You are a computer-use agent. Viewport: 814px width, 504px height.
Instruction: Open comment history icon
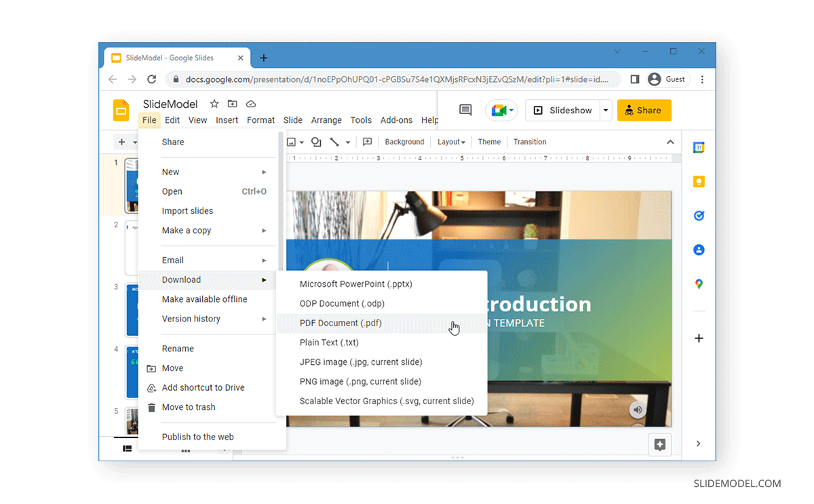465,110
